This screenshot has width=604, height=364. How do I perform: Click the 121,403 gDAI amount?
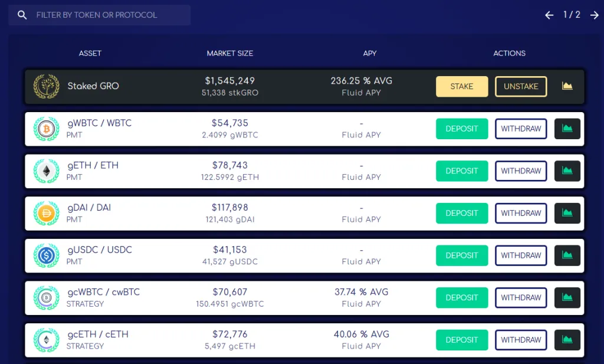click(230, 219)
